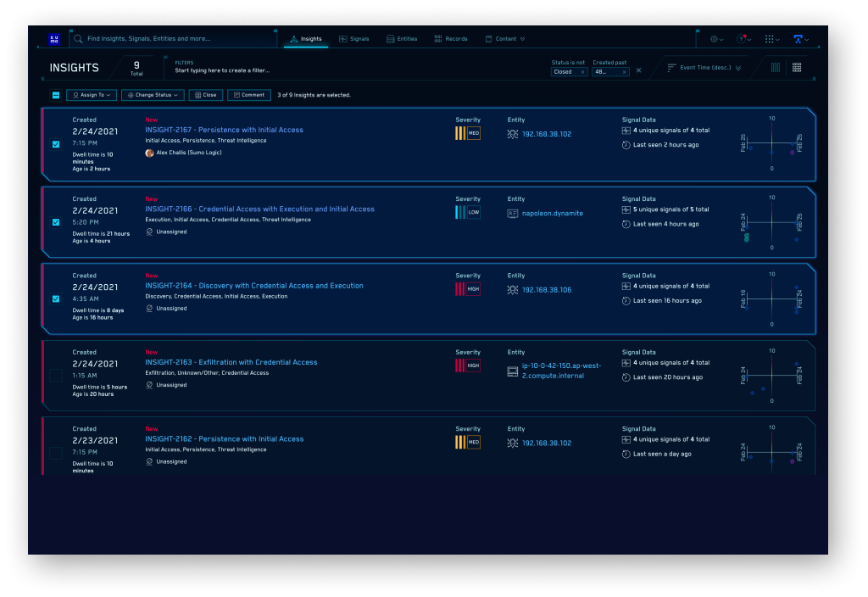The image size is (868, 597).
Task: Open INSIGHT-2166 Credential Access insight
Action: [259, 209]
